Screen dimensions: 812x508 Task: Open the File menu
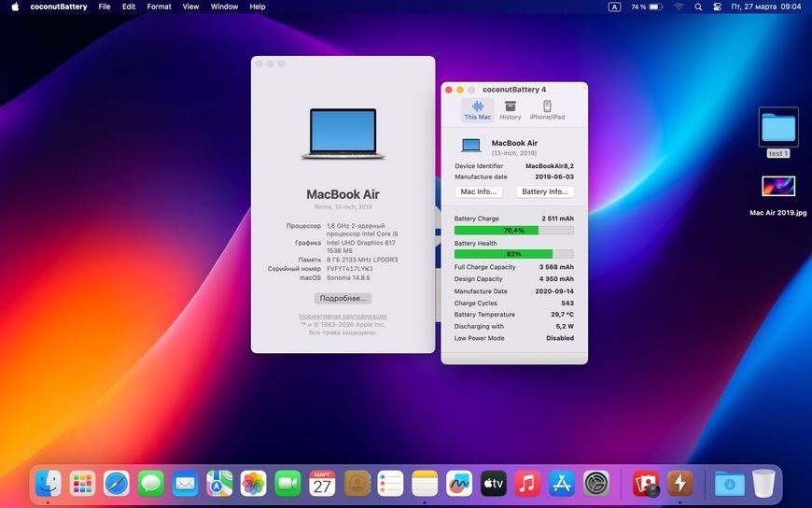[x=105, y=7]
